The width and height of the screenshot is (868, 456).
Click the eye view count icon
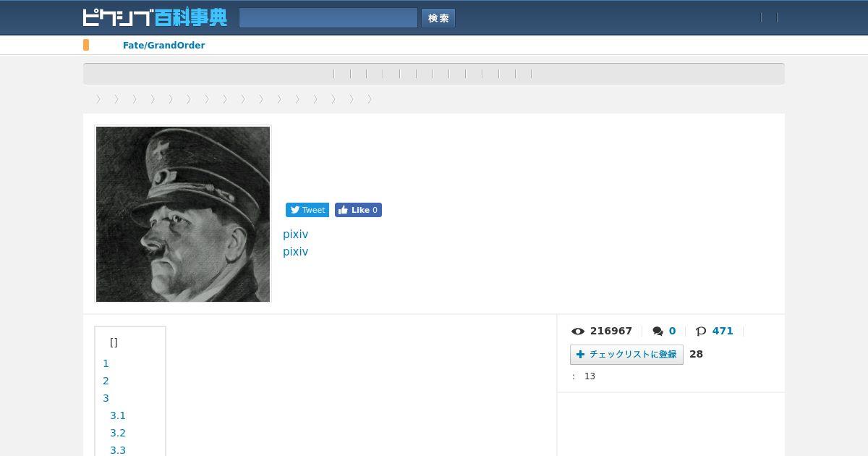click(x=578, y=332)
